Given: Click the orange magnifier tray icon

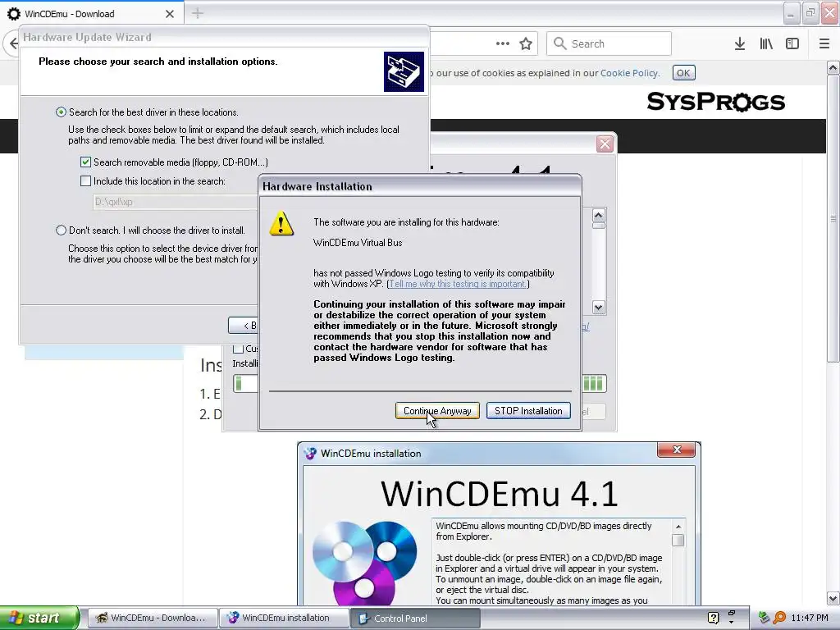Looking at the screenshot, I should tap(779, 618).
